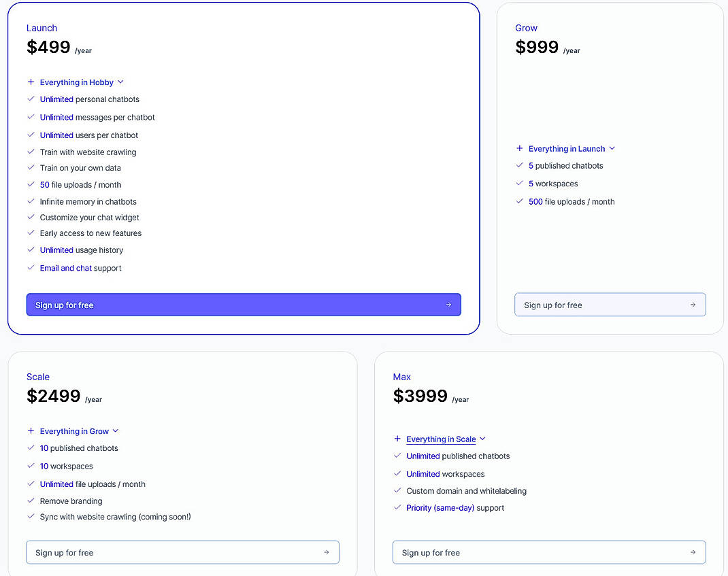728x576 pixels.
Task: Click Max plan Sign up for free button
Action: [549, 552]
